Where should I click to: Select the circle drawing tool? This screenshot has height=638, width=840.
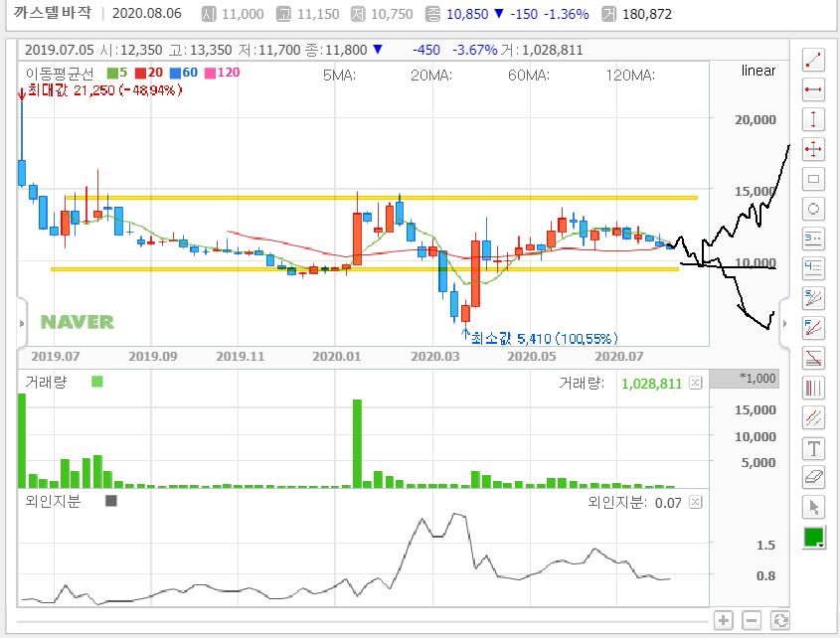tap(813, 209)
